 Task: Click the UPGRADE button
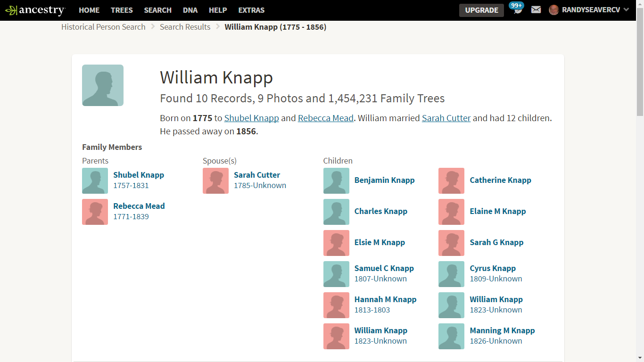(481, 10)
